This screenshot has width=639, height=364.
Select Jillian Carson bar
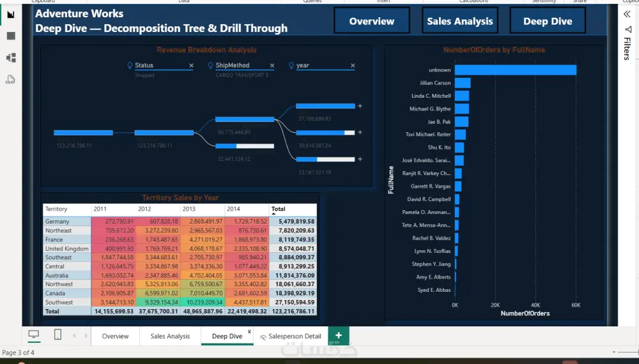[463, 83]
